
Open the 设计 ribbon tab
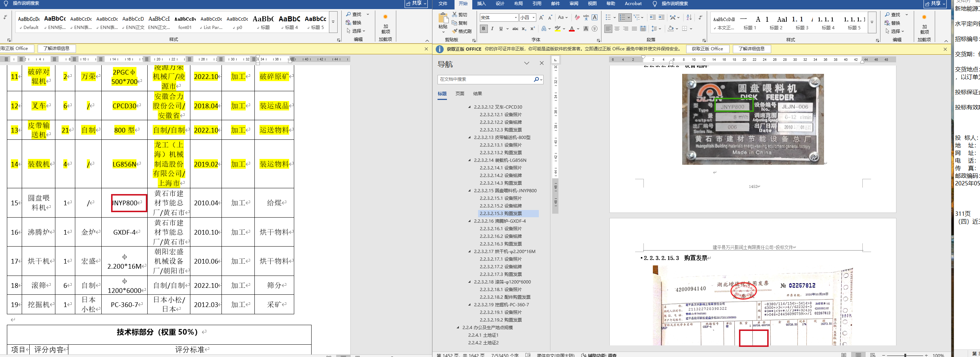(x=500, y=4)
